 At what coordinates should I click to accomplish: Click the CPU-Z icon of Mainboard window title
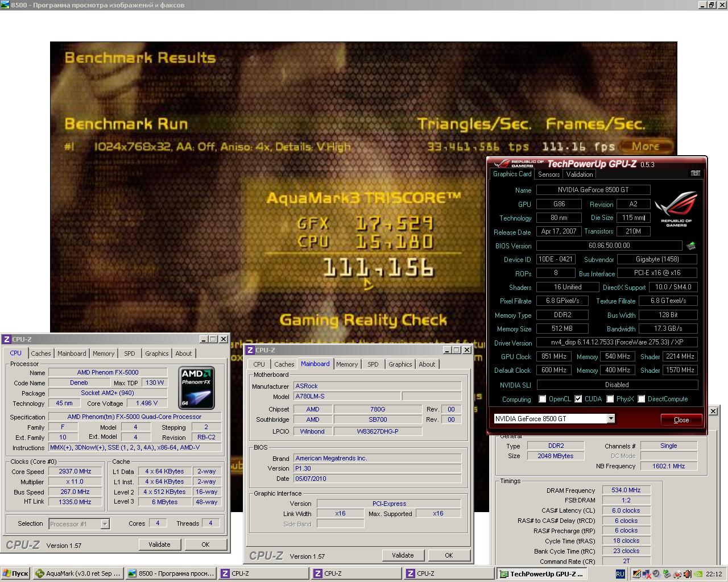click(x=250, y=350)
